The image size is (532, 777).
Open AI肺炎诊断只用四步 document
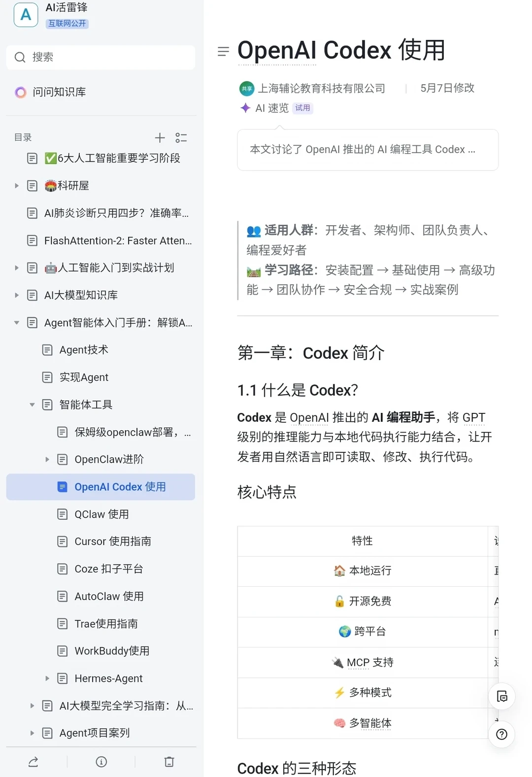coord(116,213)
